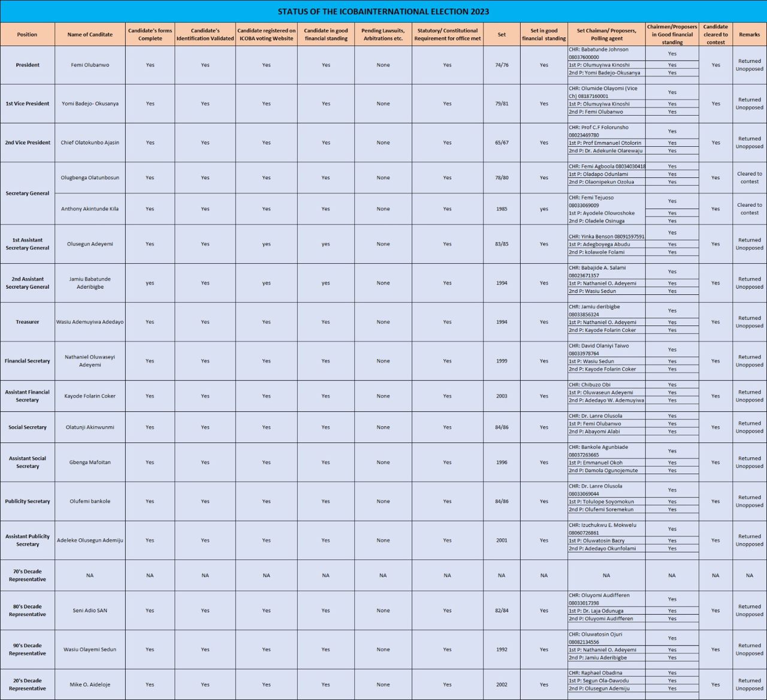Click the 'Remarks' column header
The image size is (767, 700).
point(749,35)
